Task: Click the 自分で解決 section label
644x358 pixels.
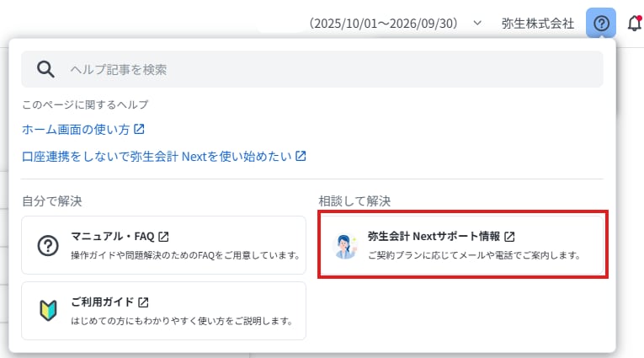Action: 51,201
